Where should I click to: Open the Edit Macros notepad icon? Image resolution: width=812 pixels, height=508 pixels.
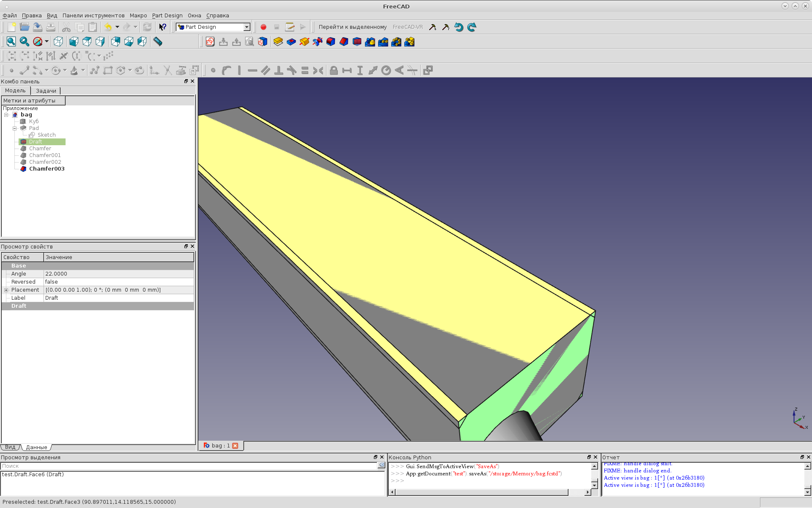point(290,27)
